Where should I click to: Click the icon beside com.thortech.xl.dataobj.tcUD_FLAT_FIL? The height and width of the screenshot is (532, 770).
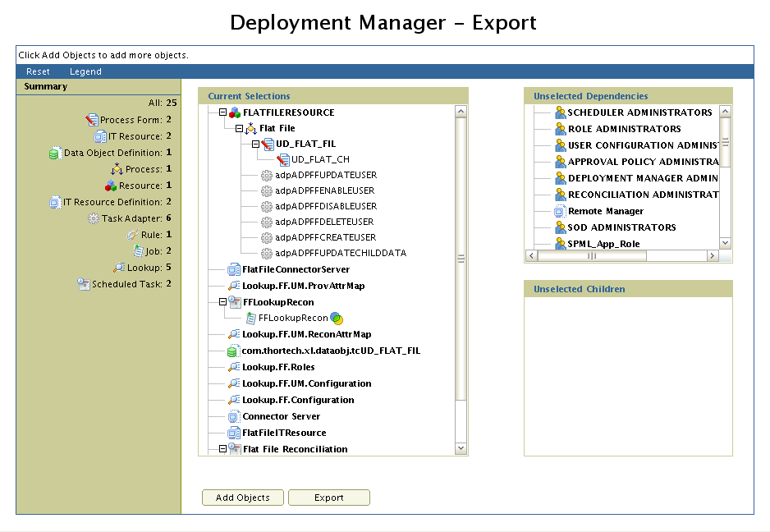[x=232, y=352]
